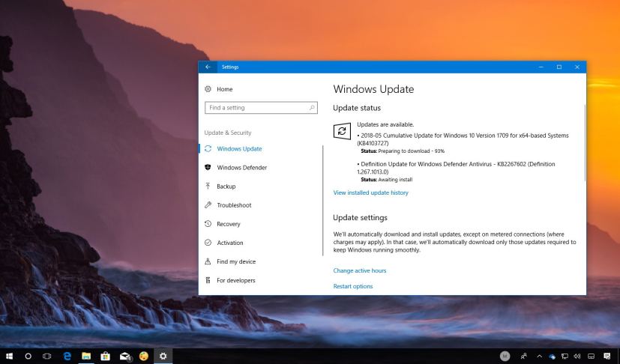This screenshot has width=620, height=364.
Task: Open the Backup section
Action: 226,186
